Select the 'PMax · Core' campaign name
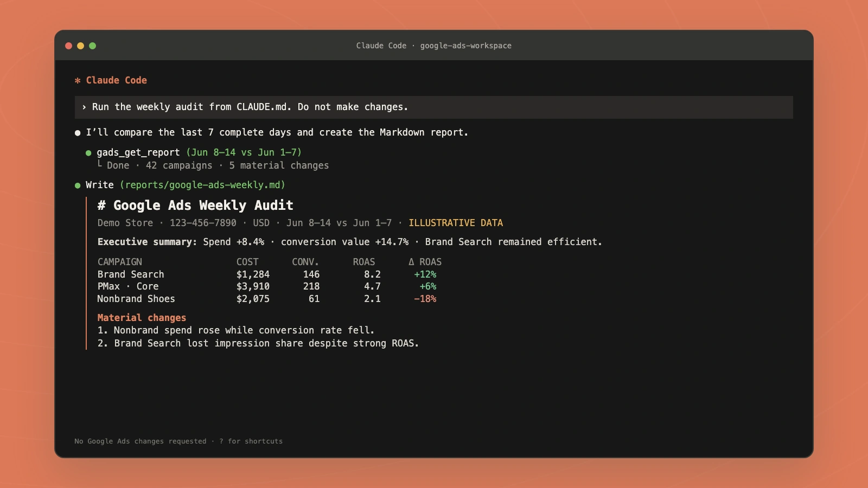Viewport: 868px width, 488px height. tap(128, 286)
